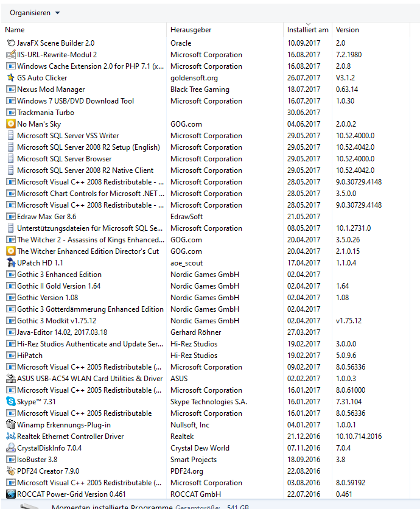
Task: Click the Windows 7 USB/DVD Download Tool icon
Action: point(11,101)
